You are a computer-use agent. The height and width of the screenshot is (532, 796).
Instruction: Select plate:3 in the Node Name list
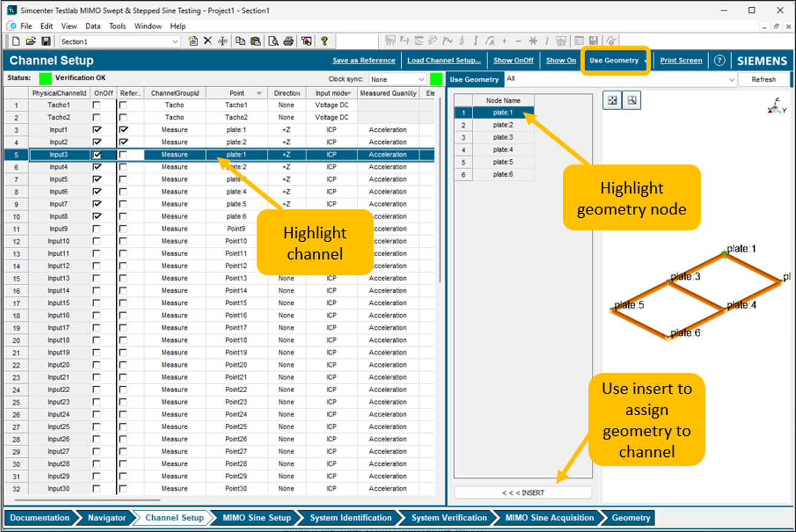click(503, 137)
